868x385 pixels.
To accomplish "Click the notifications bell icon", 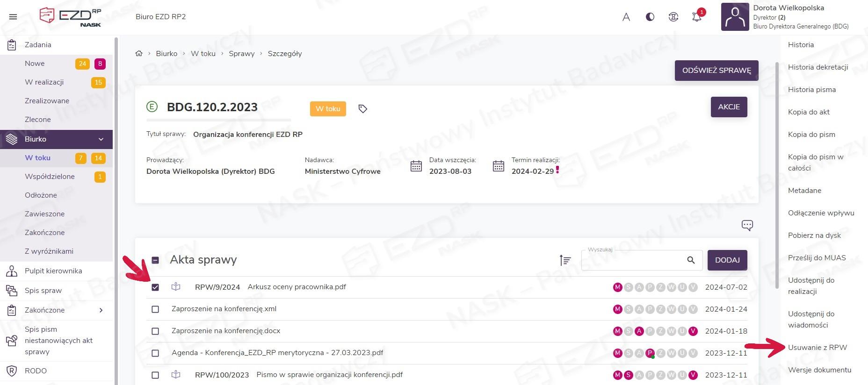I will [x=696, y=17].
